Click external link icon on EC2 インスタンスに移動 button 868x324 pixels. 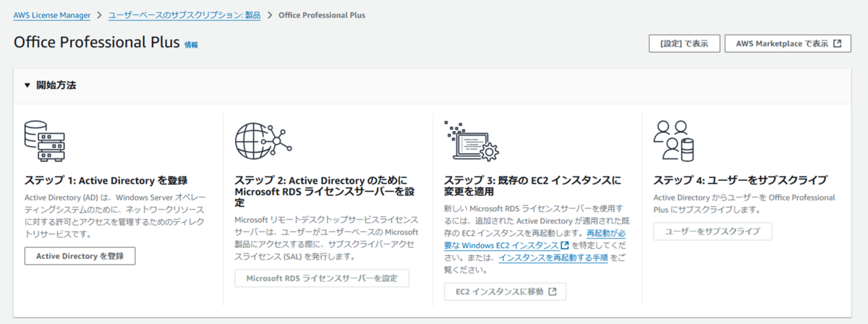[553, 291]
